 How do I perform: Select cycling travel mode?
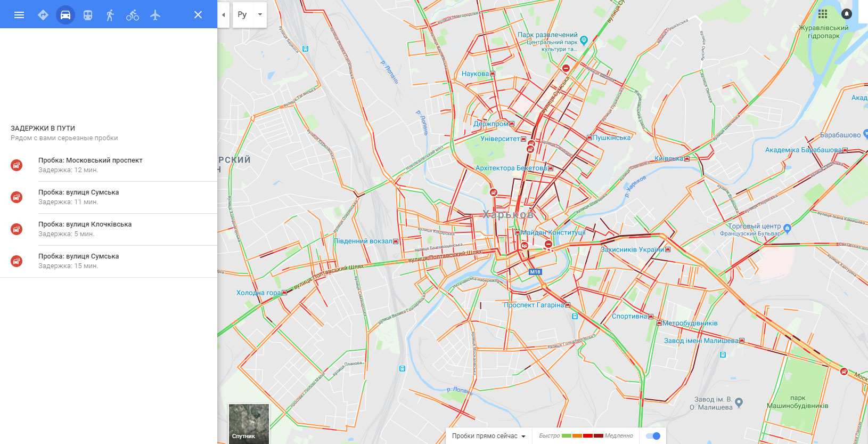pos(133,15)
